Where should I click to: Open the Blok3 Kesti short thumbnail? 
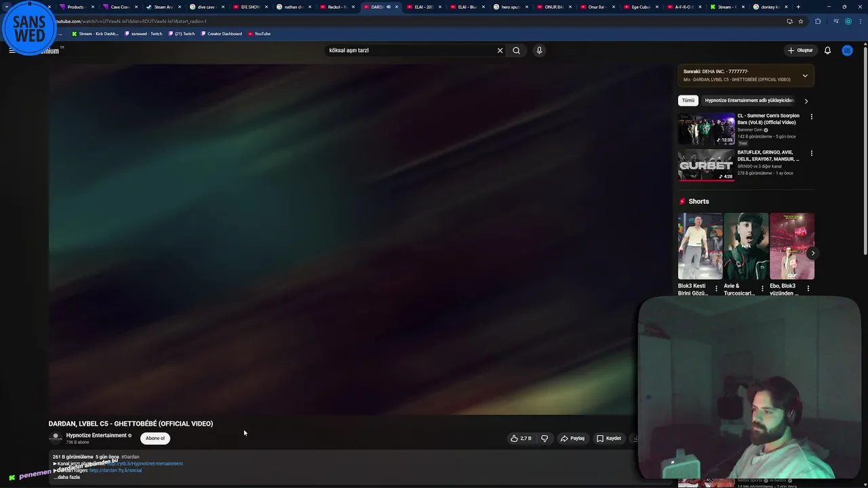pos(700,246)
